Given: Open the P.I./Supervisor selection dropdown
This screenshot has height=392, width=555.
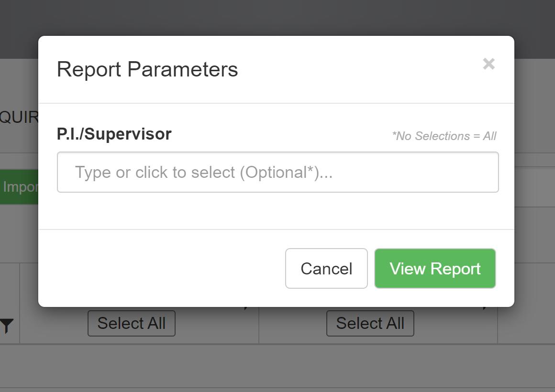Looking at the screenshot, I should click(x=277, y=172).
